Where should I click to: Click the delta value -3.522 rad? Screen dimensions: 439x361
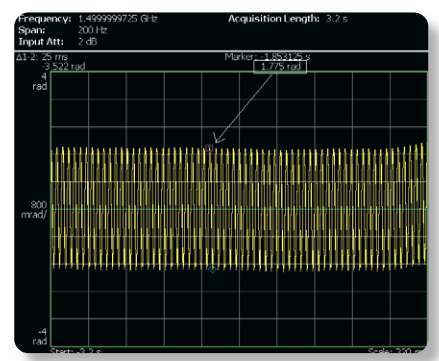point(63,66)
